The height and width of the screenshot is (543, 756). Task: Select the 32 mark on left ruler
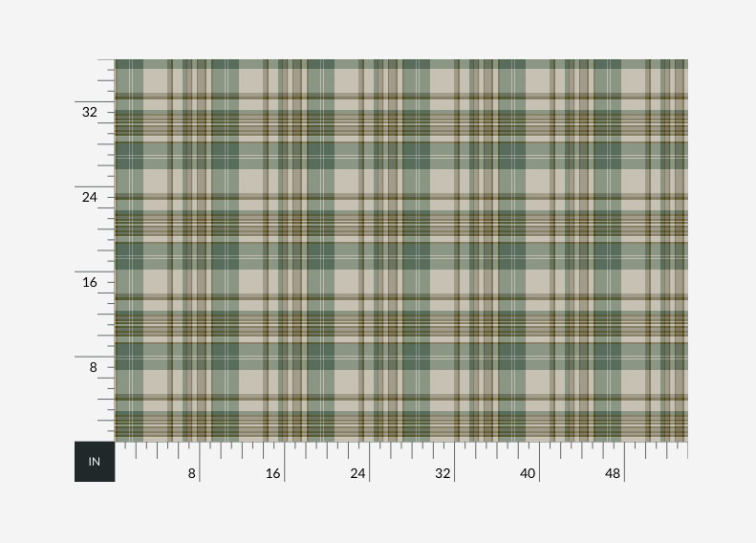pyautogui.click(x=90, y=112)
